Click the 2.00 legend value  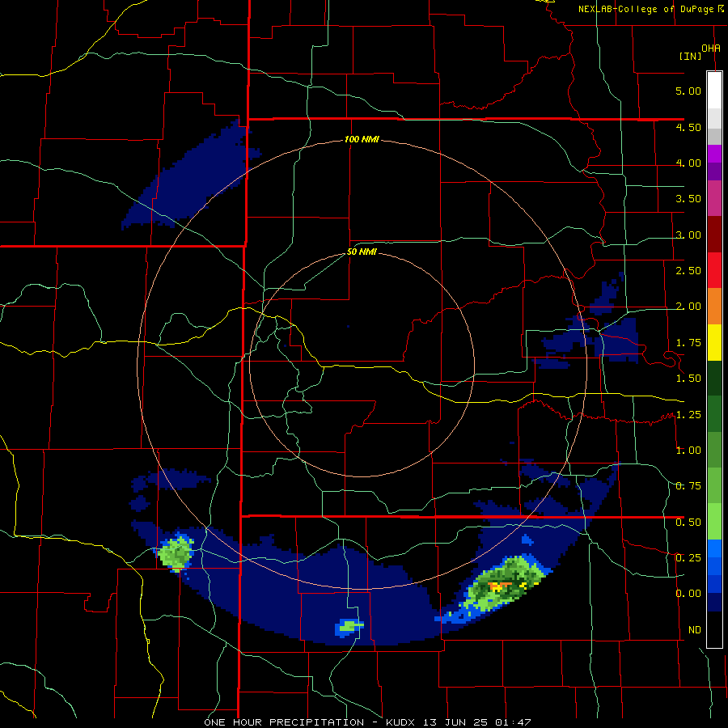688,307
